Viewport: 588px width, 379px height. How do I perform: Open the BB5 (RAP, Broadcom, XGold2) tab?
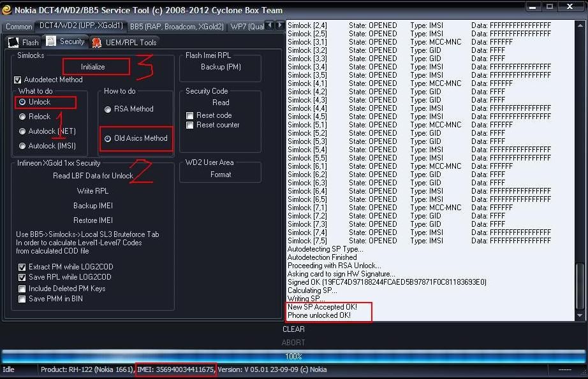pyautogui.click(x=176, y=26)
